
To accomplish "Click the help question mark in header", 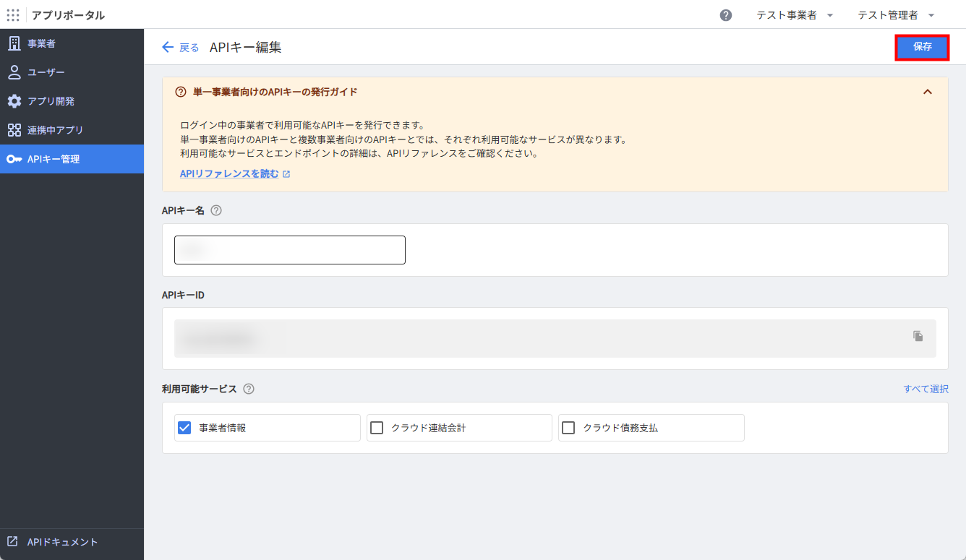I will tap(726, 15).
